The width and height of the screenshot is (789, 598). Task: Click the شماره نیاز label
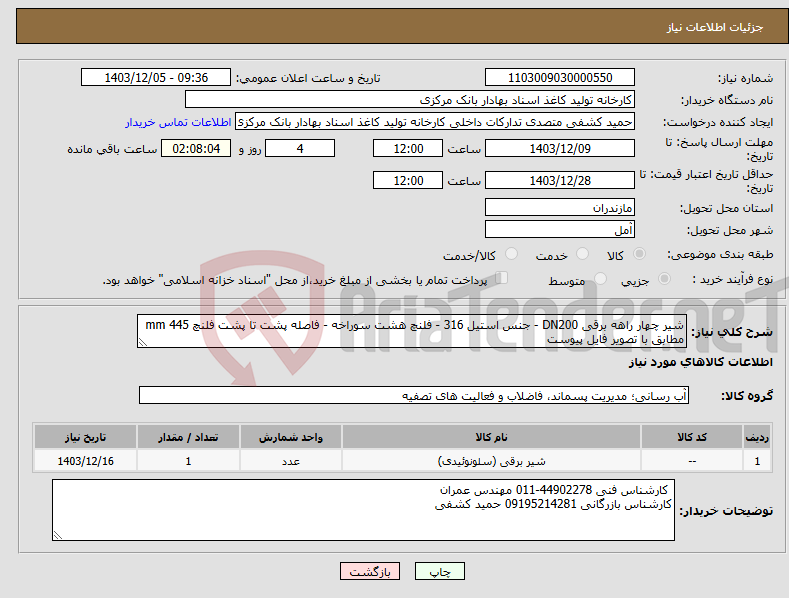(745, 78)
